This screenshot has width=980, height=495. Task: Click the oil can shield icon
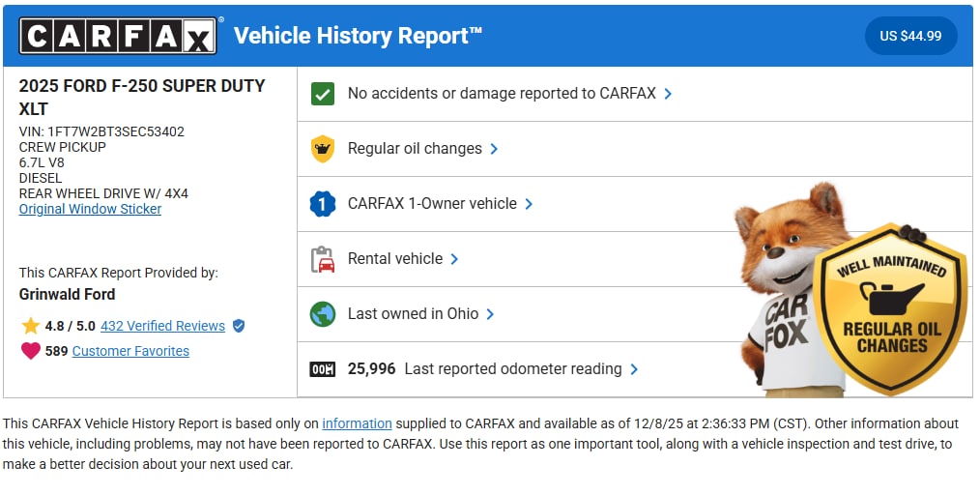click(x=322, y=149)
